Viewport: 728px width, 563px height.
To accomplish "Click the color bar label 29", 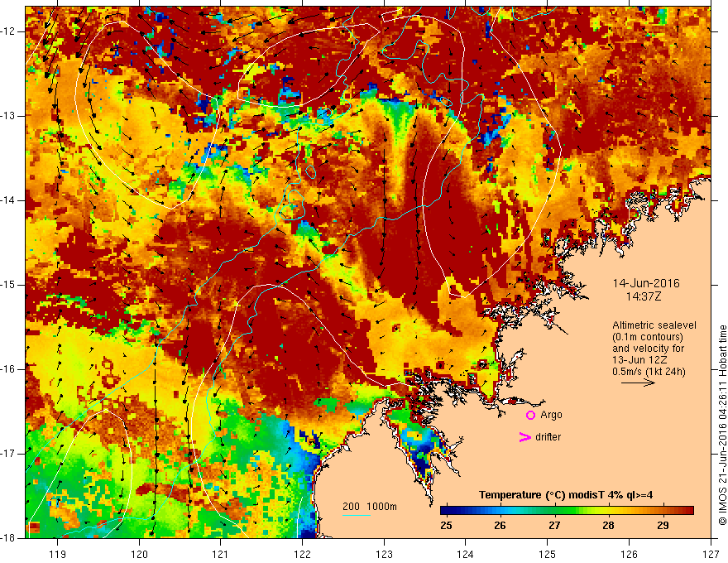I will tap(663, 526).
